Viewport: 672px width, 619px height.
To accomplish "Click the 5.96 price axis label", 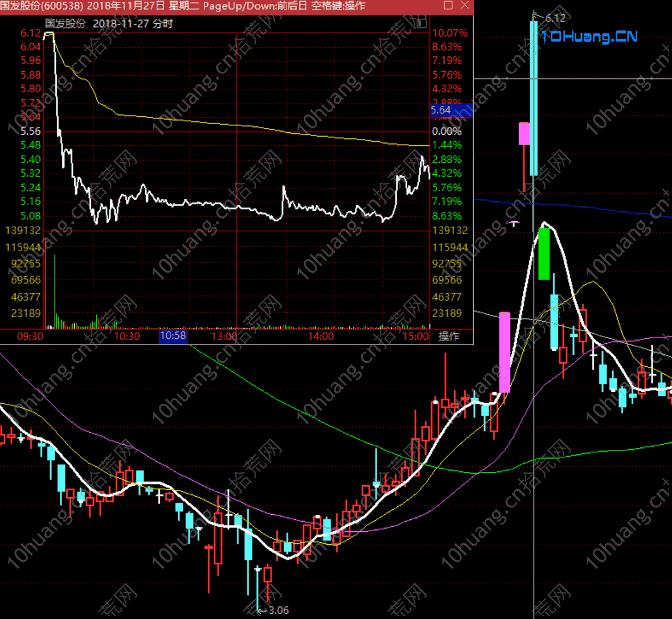I will (30, 60).
